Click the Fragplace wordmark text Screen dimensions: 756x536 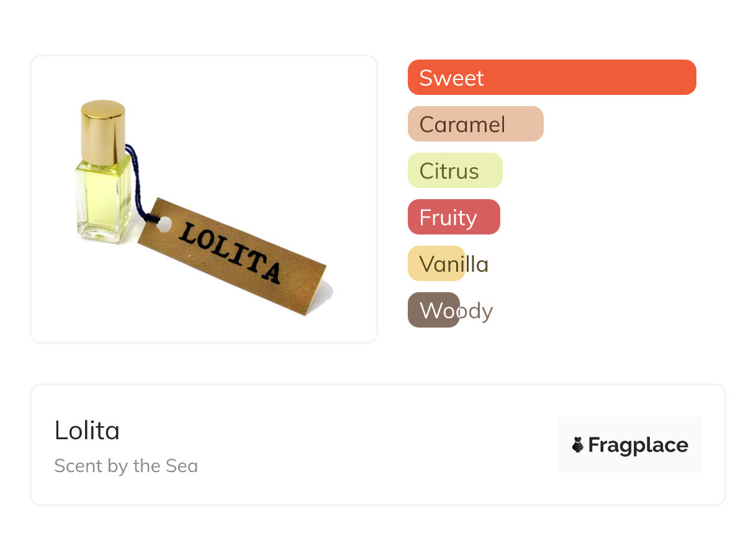pyautogui.click(x=638, y=445)
